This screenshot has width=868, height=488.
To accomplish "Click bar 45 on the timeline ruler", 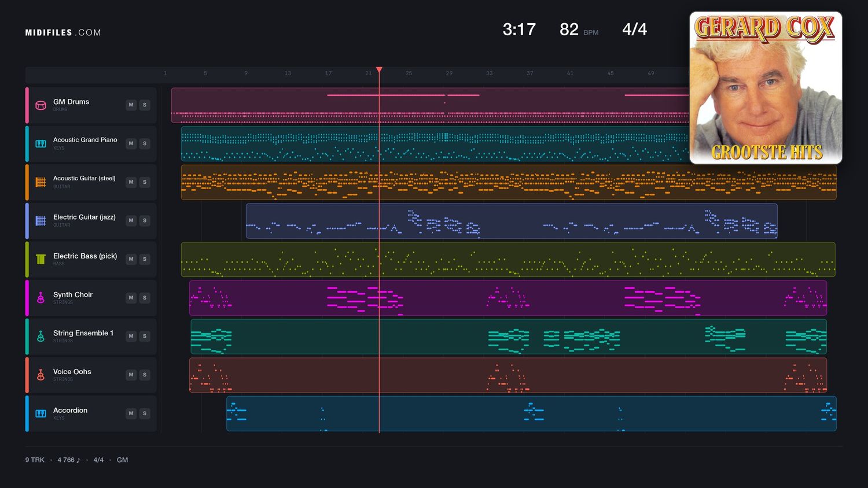I will pos(610,73).
